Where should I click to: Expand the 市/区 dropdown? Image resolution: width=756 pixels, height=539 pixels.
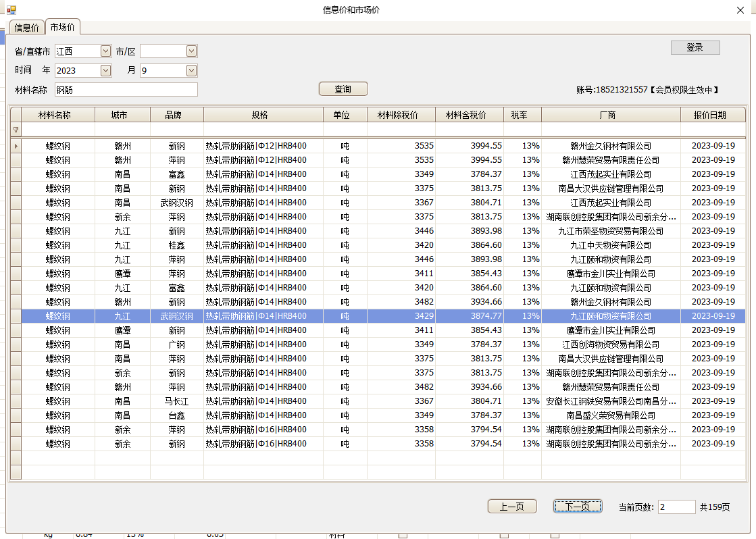point(191,51)
